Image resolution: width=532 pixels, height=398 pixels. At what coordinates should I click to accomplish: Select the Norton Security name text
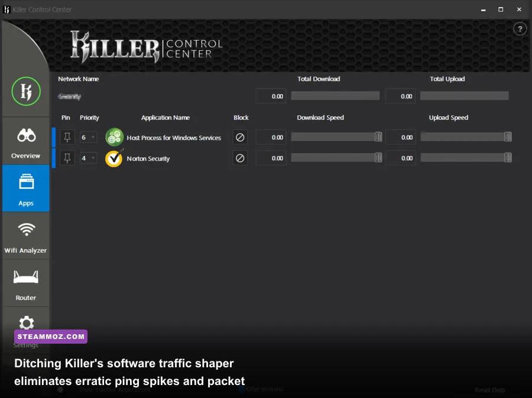tap(148, 158)
